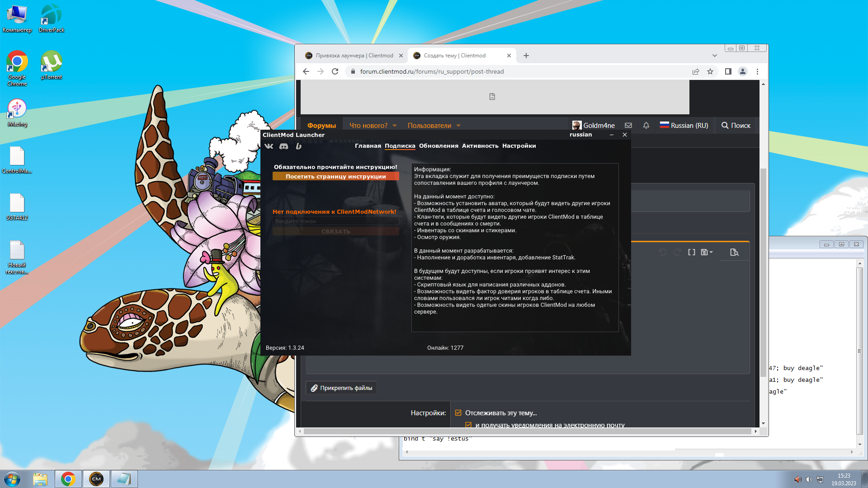
Task: Open forum inbox envelope icon
Action: (x=628, y=126)
